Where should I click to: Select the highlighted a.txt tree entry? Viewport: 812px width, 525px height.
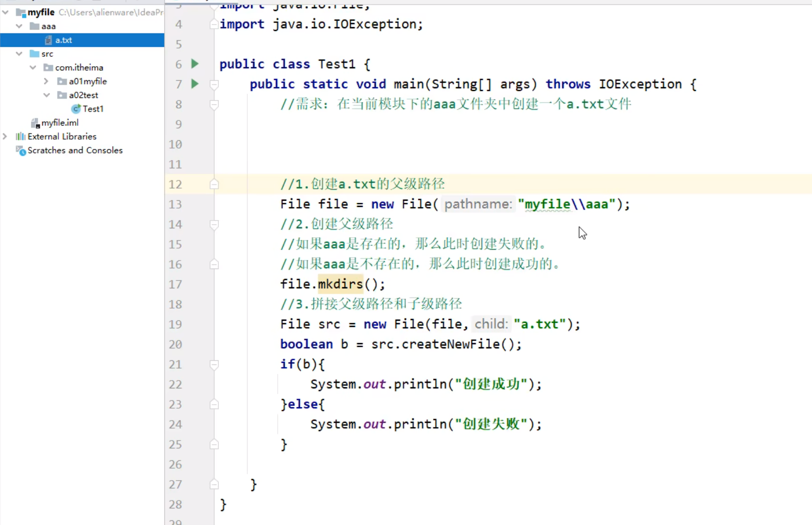click(x=64, y=40)
